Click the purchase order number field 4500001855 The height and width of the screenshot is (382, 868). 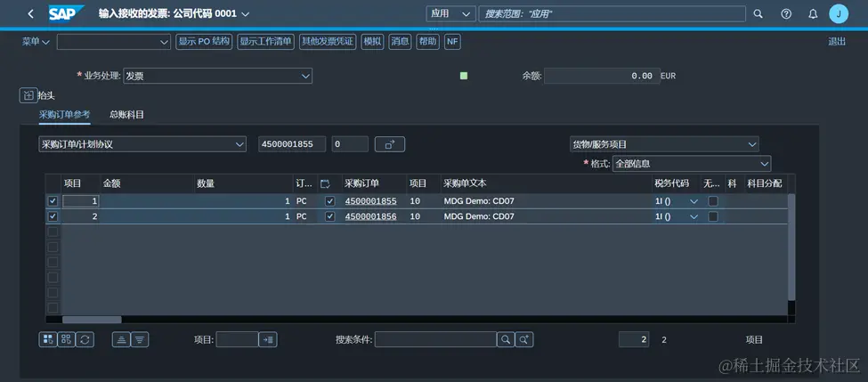click(x=292, y=144)
